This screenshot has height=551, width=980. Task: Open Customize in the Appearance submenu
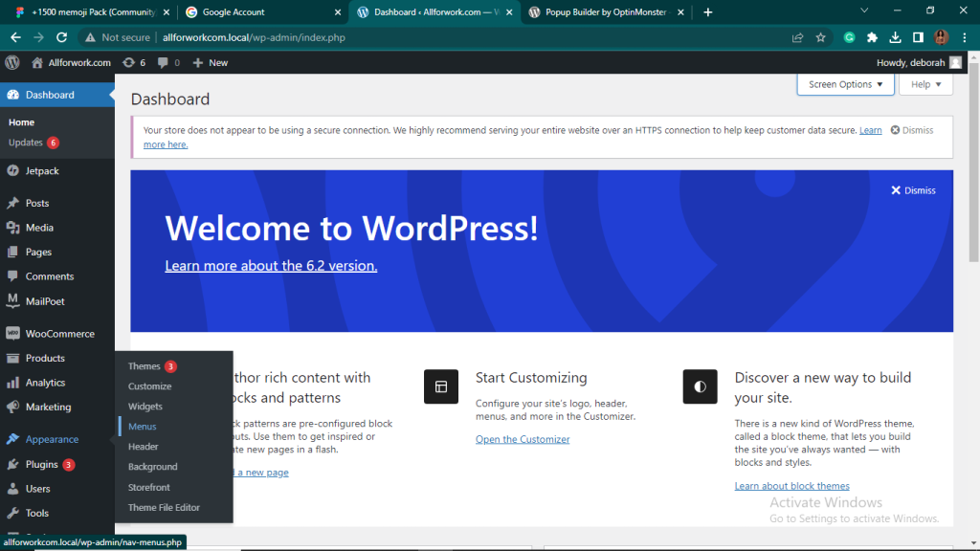pos(150,386)
